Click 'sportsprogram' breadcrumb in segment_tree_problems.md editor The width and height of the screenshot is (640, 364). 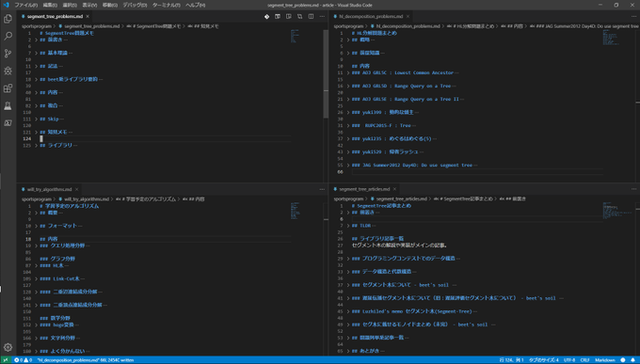tap(37, 26)
